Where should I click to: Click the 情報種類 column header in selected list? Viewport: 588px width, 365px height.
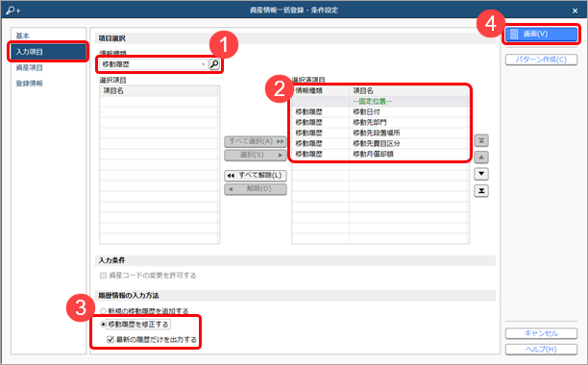pyautogui.click(x=321, y=90)
